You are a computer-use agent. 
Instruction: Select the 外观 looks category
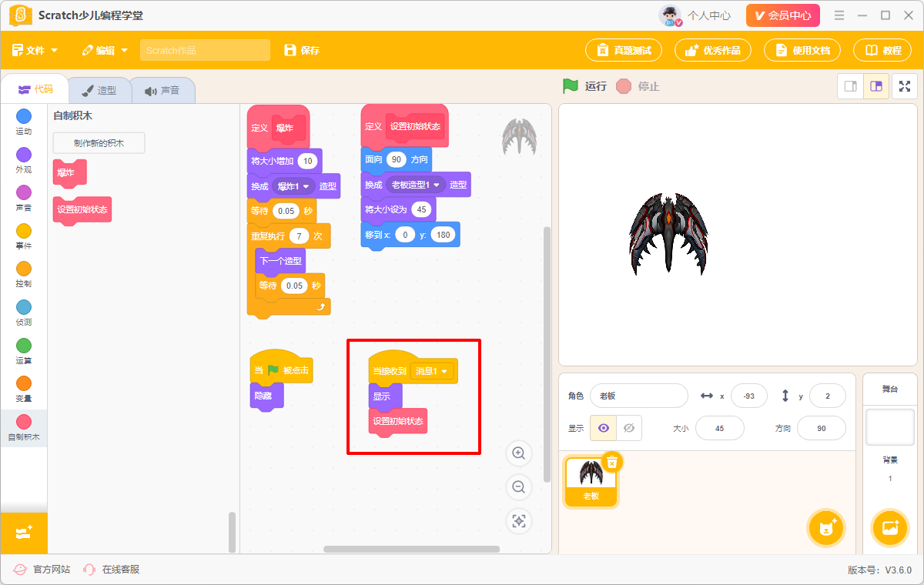[24, 160]
